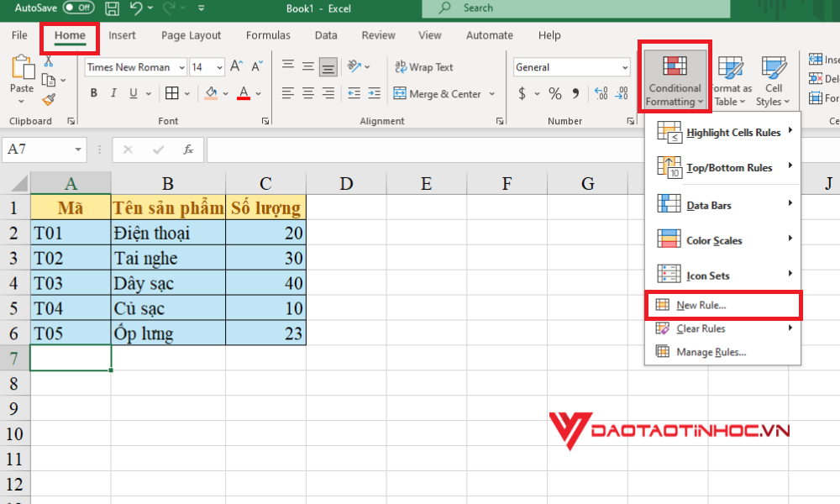840x504 pixels.
Task: Align text left
Action: click(287, 93)
